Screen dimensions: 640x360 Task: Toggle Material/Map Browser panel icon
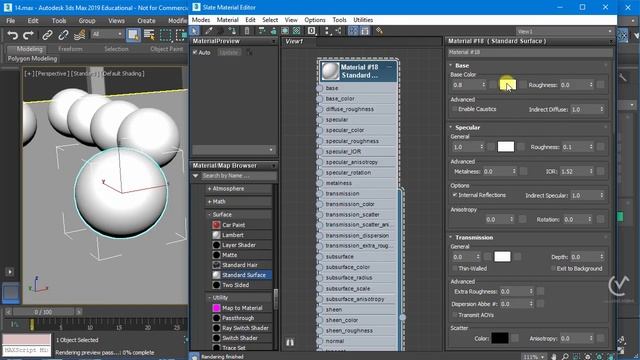click(353, 31)
